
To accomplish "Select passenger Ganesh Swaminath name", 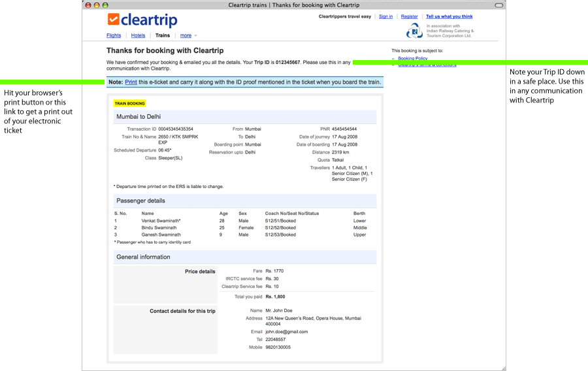I will (x=161, y=234).
